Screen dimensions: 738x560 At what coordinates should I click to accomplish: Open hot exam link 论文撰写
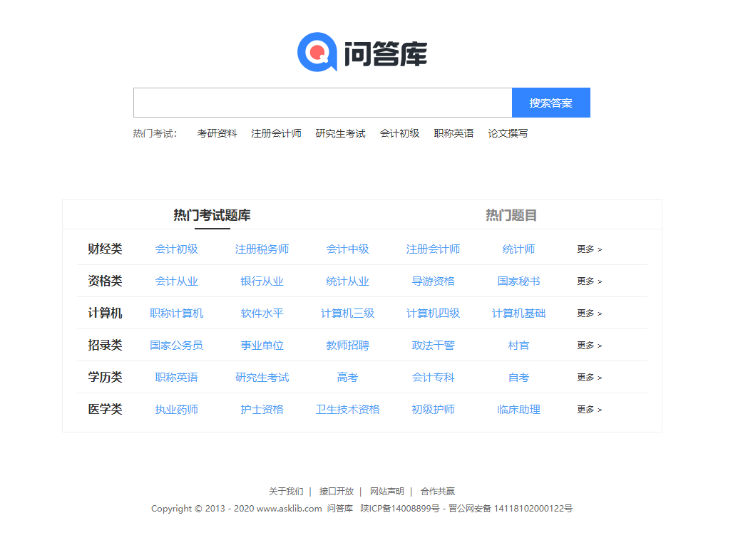508,133
